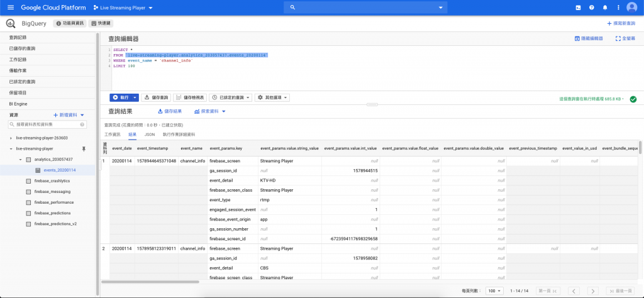This screenshot has width=644, height=298.
Task: Hide the editor using 隱藏編輯器
Action: (x=589, y=38)
